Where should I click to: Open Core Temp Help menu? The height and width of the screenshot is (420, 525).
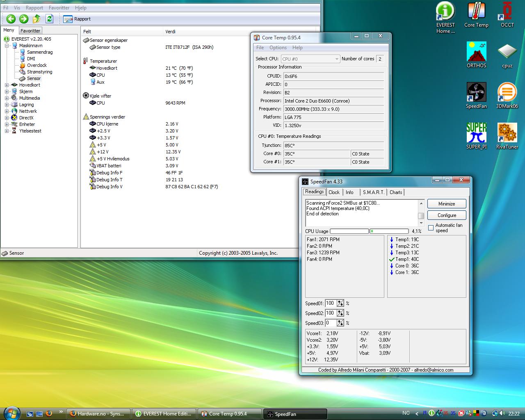coord(297,48)
